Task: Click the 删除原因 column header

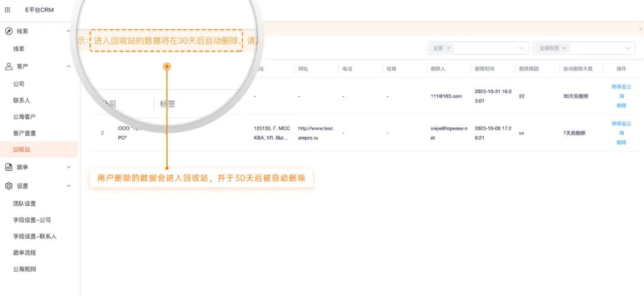Action: tap(529, 69)
